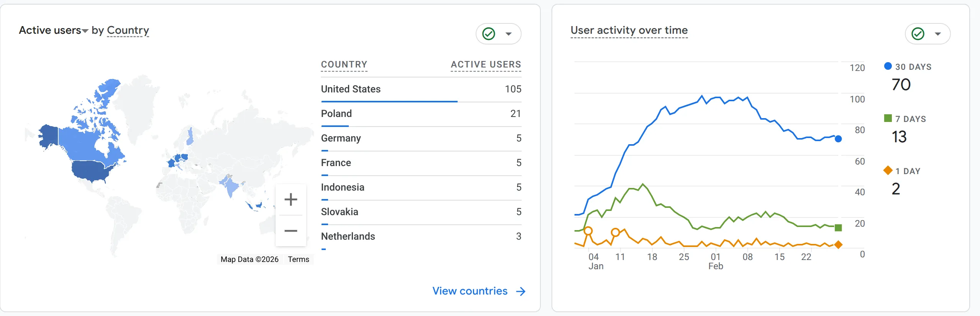This screenshot has width=980, height=316.
Task: Click the green checkmark on User activity card
Action: tap(918, 34)
